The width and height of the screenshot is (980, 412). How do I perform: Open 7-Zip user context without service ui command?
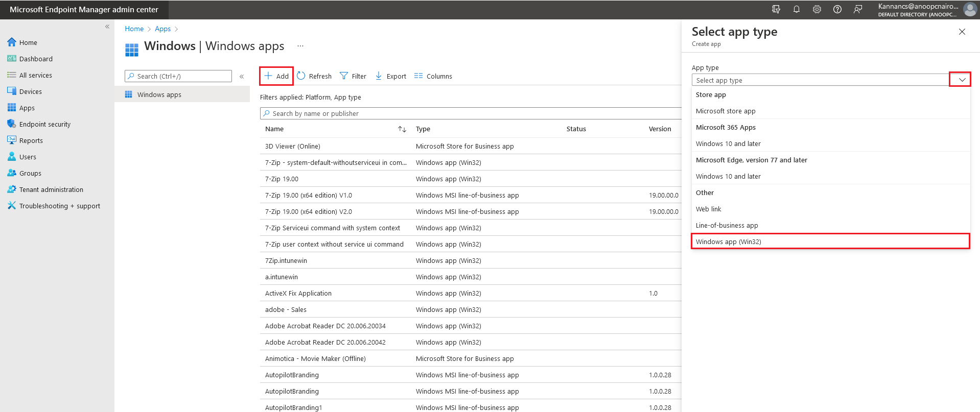[334, 244]
